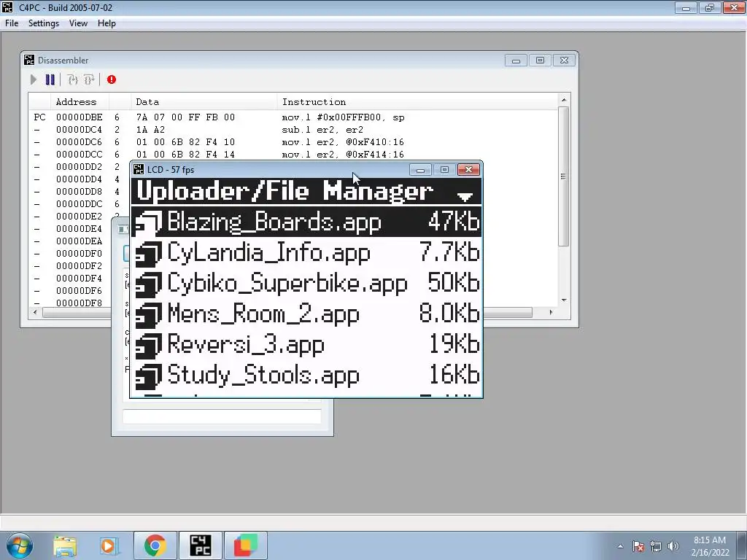Click the red-green overlapping squares taskbar icon
Image resolution: width=747 pixels, height=560 pixels.
245,545
